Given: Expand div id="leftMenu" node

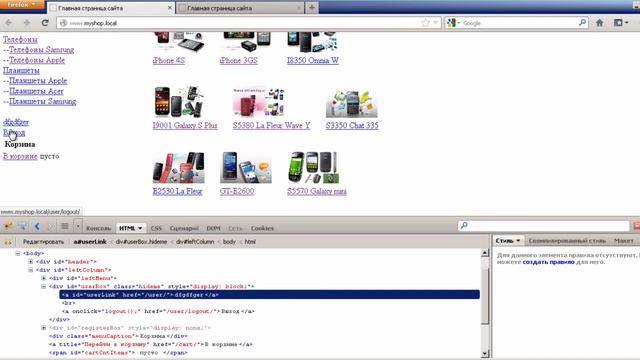Looking at the screenshot, I should click(x=44, y=278).
